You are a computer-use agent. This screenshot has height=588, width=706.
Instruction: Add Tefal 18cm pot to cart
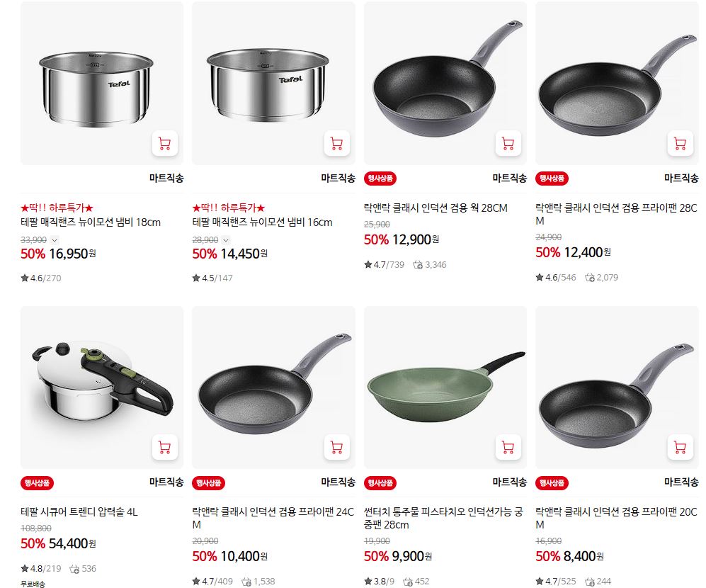tap(165, 143)
